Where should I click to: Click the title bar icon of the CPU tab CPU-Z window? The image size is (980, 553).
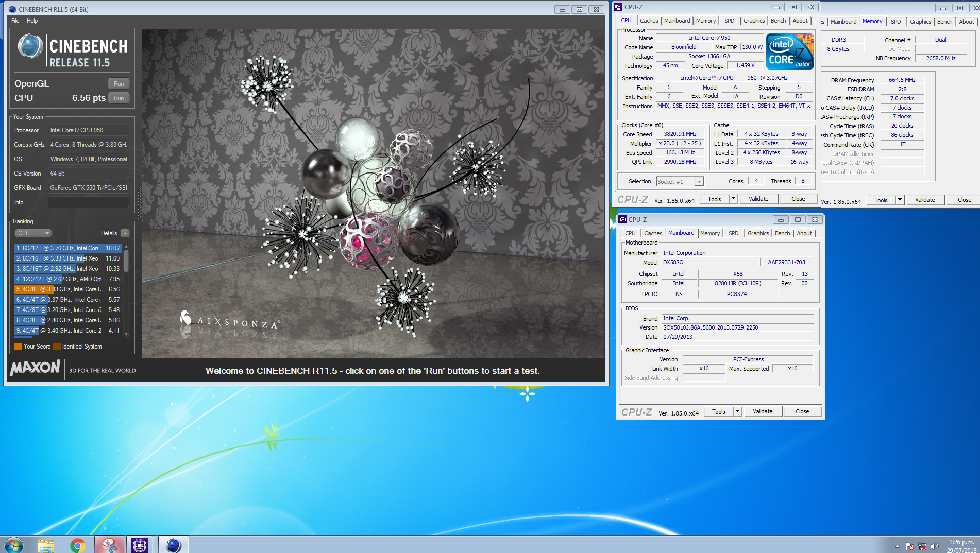pyautogui.click(x=619, y=7)
